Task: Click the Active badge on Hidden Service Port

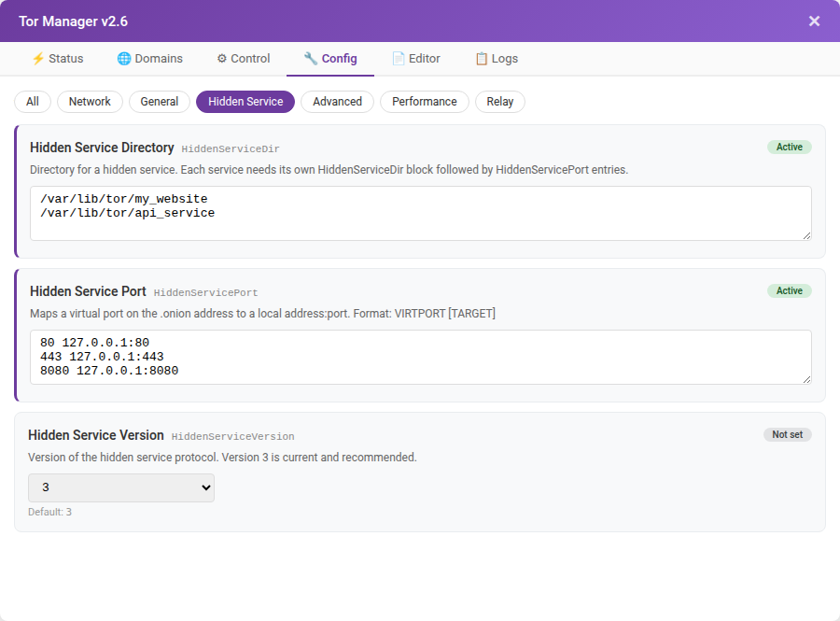Action: click(x=790, y=290)
